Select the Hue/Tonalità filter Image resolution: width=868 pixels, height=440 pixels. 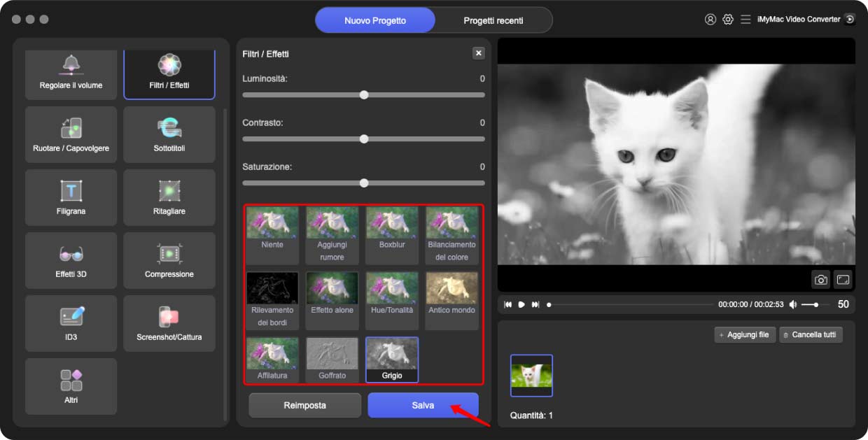click(392, 301)
